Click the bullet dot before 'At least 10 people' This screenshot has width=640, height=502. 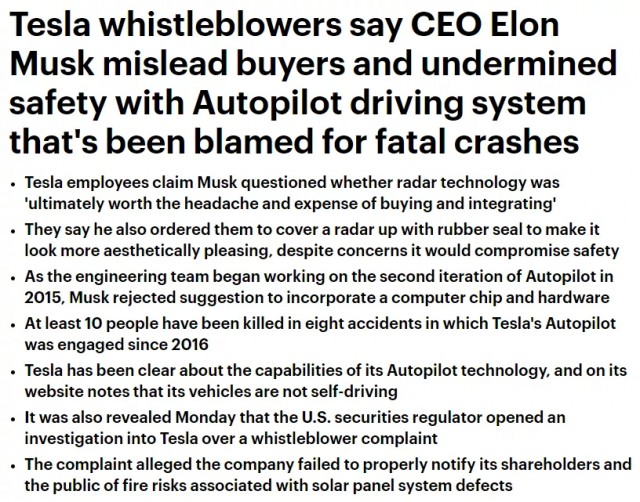[13, 325]
